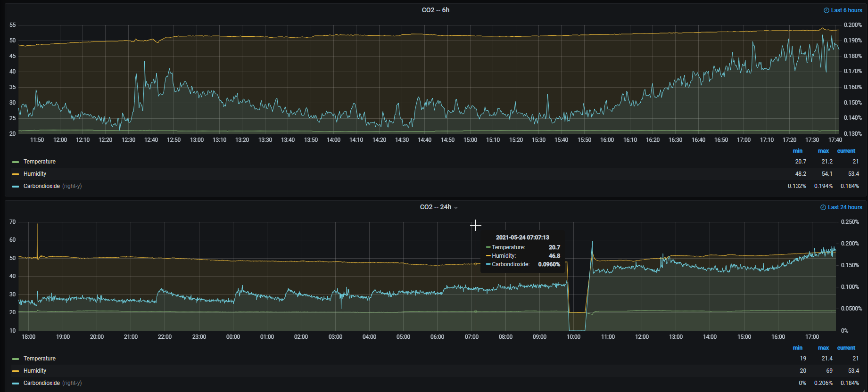
Task: Sort the 6h legend by min column
Action: [797, 151]
